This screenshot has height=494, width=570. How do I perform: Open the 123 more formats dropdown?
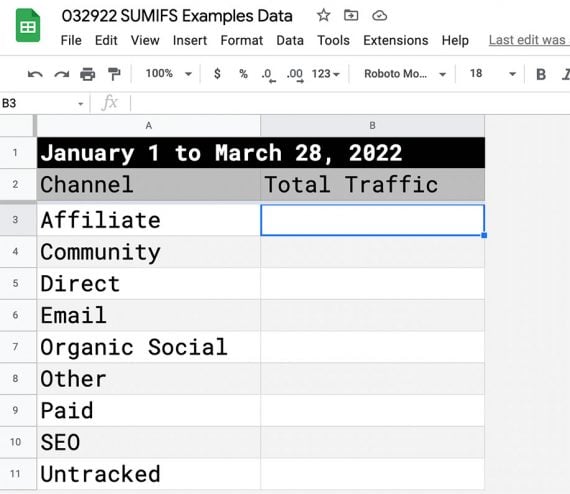click(x=325, y=74)
